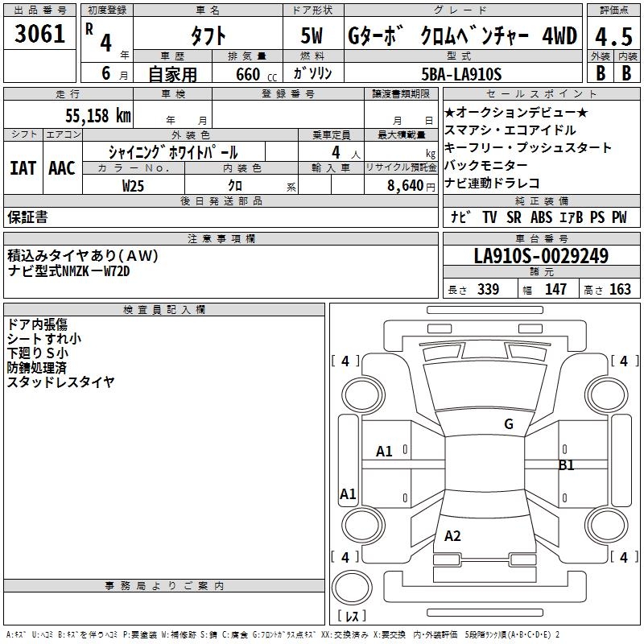
Task: Click the bottom-right tire rating [4]
Action: (x=624, y=557)
